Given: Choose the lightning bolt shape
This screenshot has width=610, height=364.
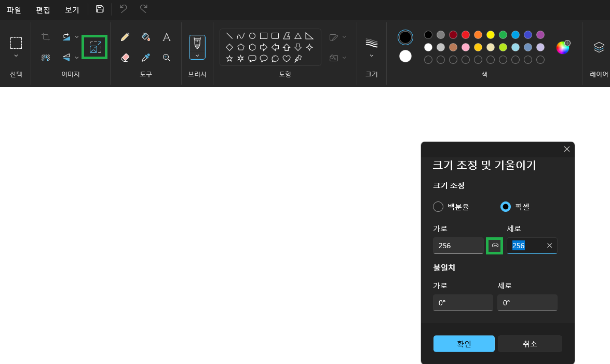Looking at the screenshot, I should [x=298, y=58].
